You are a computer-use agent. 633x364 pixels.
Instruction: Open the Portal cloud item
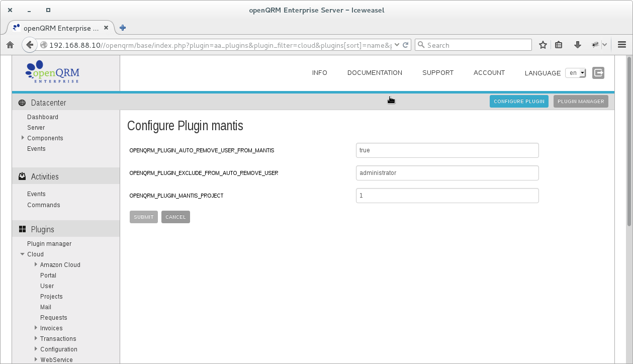(48, 276)
